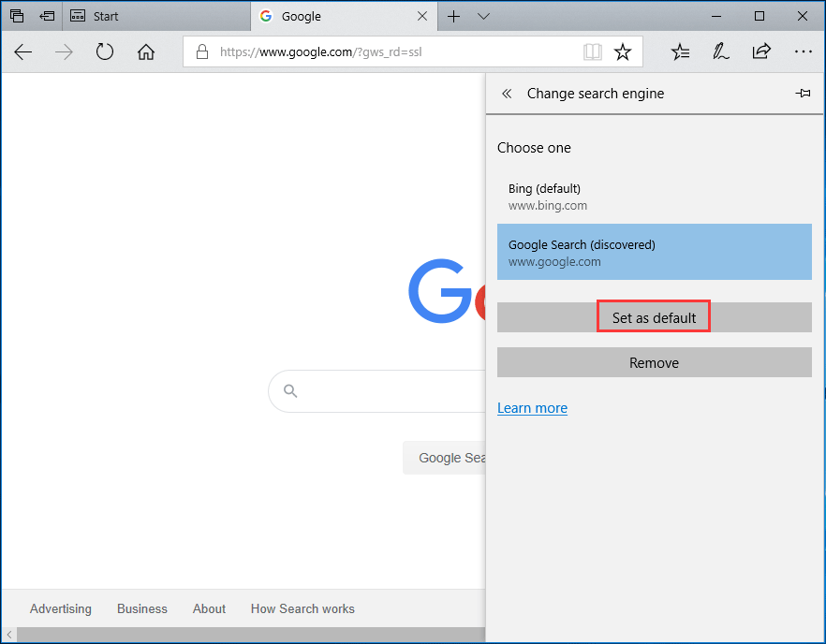The width and height of the screenshot is (826, 644).
Task: Open a new tab with plus button
Action: pos(454,16)
